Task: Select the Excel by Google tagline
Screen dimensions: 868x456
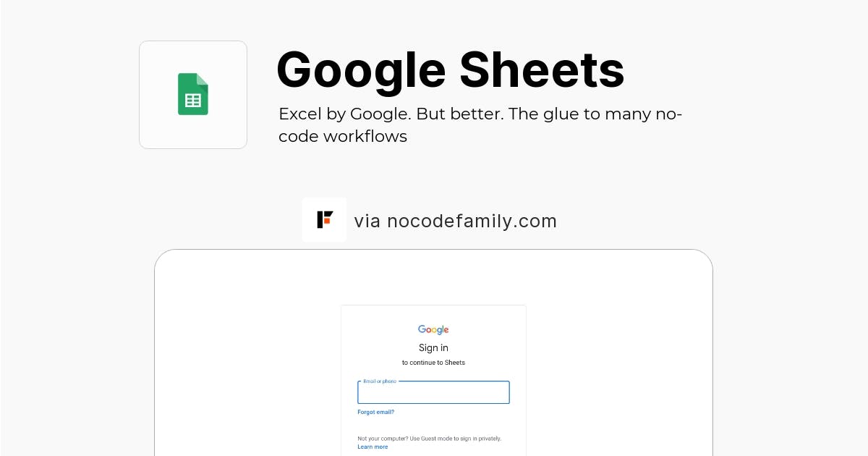Action: (480, 124)
